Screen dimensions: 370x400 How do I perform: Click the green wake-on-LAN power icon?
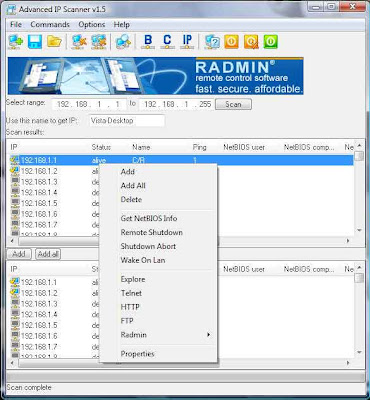(271, 42)
